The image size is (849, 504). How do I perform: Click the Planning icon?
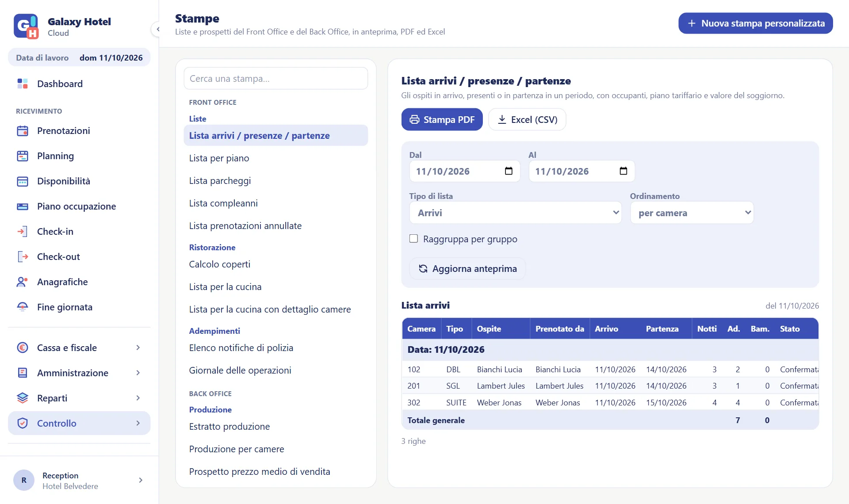[x=23, y=156]
